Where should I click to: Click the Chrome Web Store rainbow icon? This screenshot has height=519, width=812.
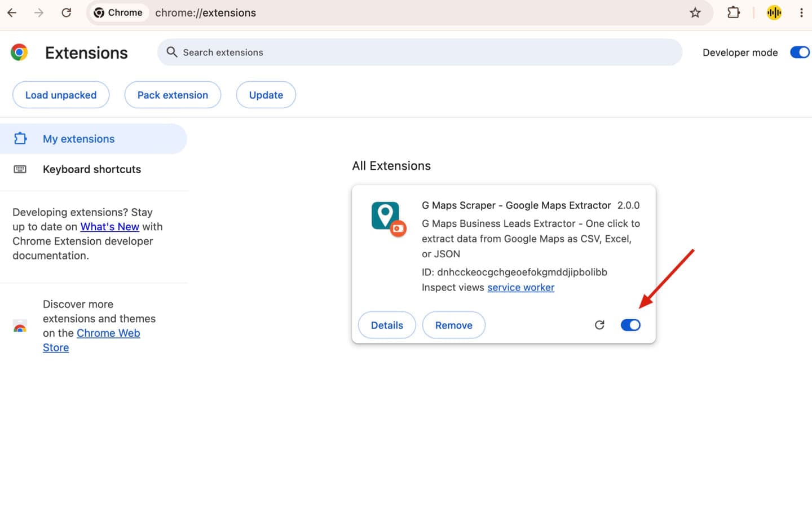(x=20, y=326)
